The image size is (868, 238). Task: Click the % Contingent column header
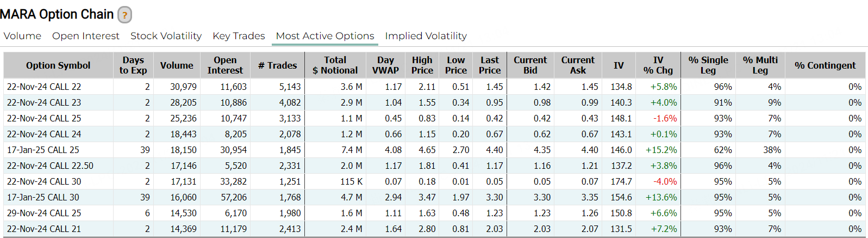point(825,65)
